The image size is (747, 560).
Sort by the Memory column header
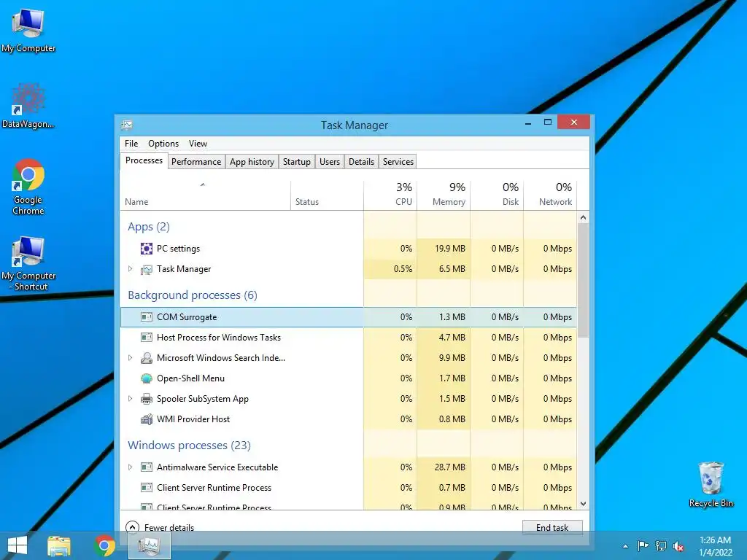(x=444, y=195)
